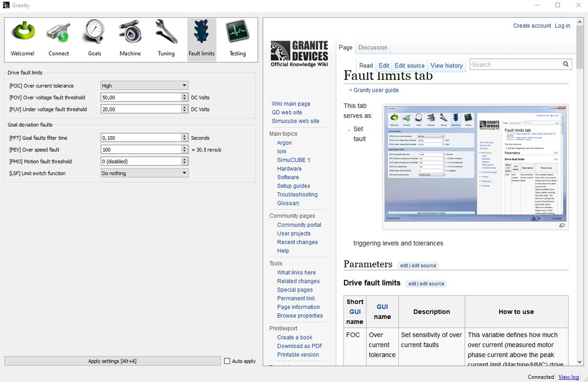Click the scrollbar down arrow
This screenshot has width=588, height=382.
(580, 362)
